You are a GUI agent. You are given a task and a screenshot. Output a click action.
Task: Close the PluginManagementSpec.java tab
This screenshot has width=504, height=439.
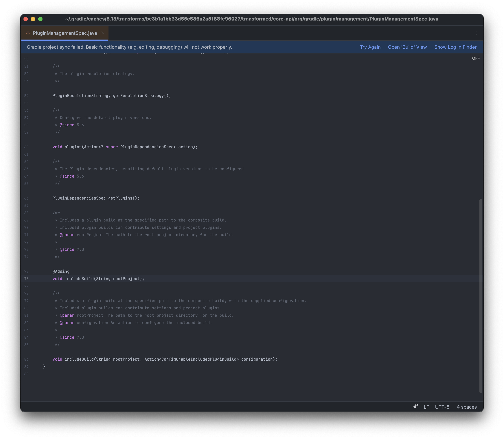102,33
